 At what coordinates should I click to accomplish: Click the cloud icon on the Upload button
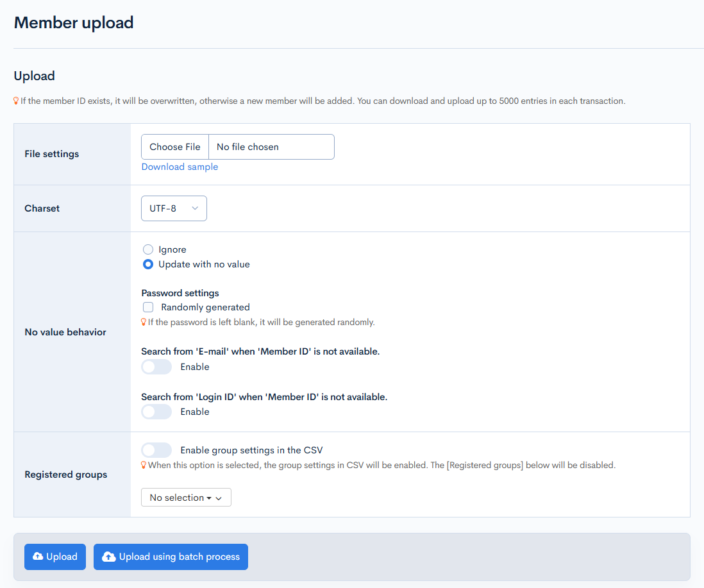pos(38,557)
